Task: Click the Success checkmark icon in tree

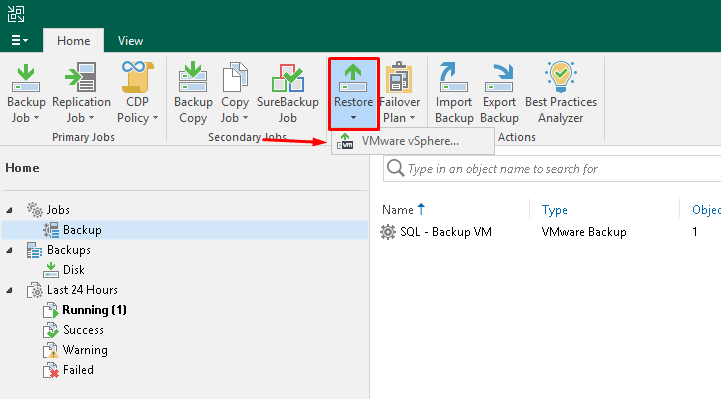Action: tap(51, 330)
